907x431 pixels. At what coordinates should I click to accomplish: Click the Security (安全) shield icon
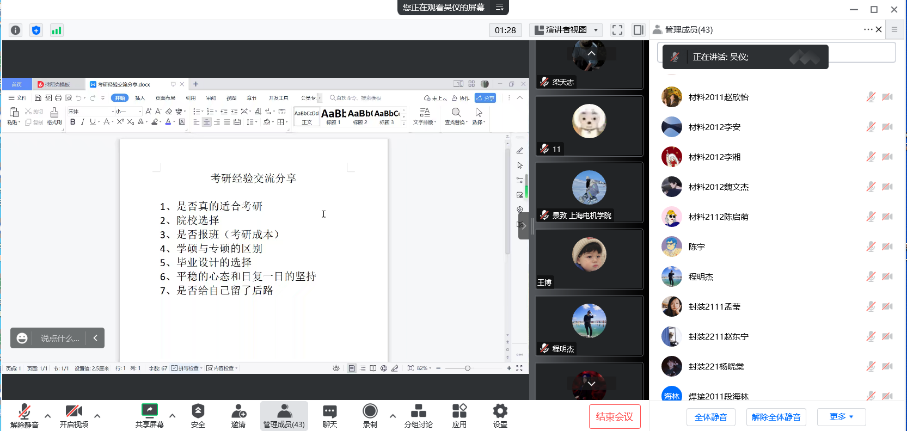(x=197, y=414)
